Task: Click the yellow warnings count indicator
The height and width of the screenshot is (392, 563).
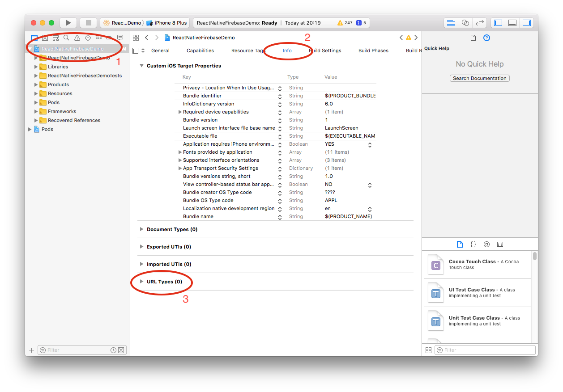Action: [x=345, y=23]
